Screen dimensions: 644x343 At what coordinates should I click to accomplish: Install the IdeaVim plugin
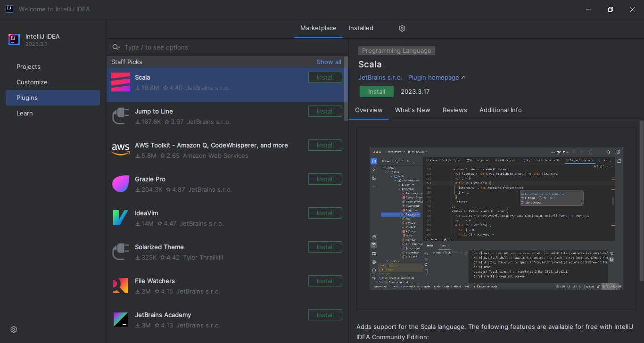(325, 213)
